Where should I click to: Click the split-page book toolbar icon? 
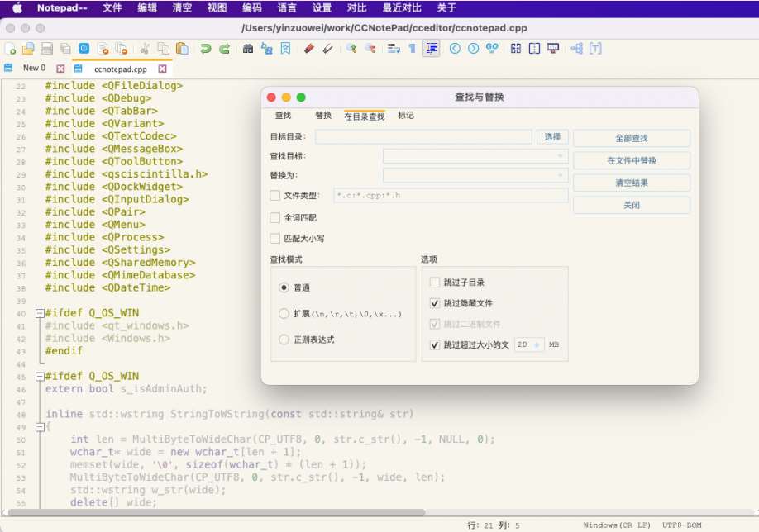(x=534, y=49)
